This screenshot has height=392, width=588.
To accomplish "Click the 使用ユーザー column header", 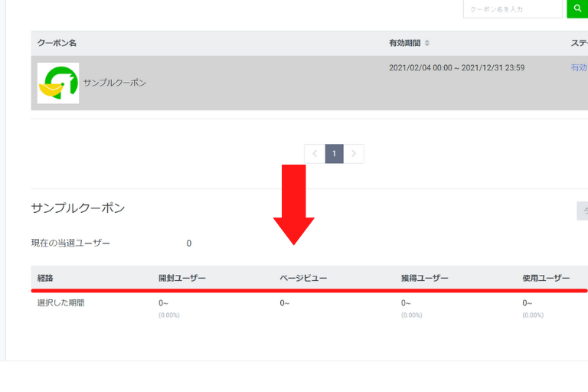I will [x=546, y=278].
